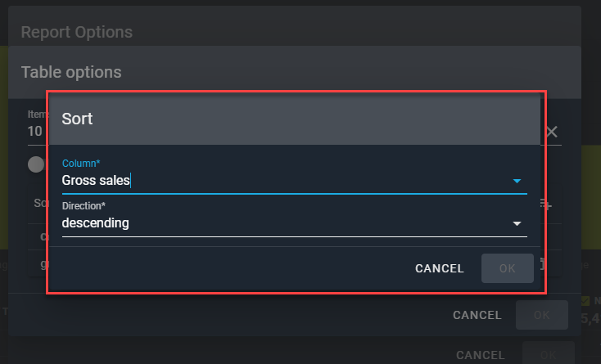Viewport: 601px width, 364px height.
Task: Toggle the green checkbox at right edge
Action: (585, 301)
